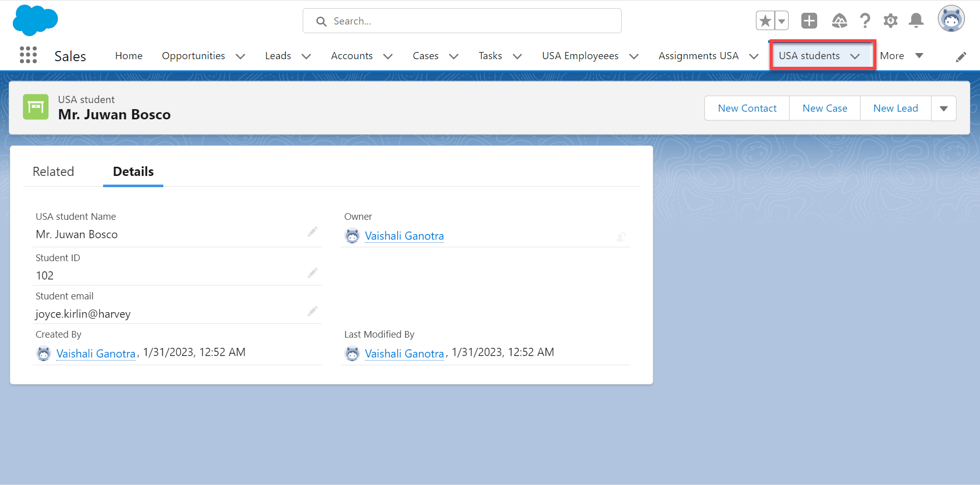The width and height of the screenshot is (980, 485).
Task: Click the Salesforce cloud logo
Action: (x=34, y=20)
